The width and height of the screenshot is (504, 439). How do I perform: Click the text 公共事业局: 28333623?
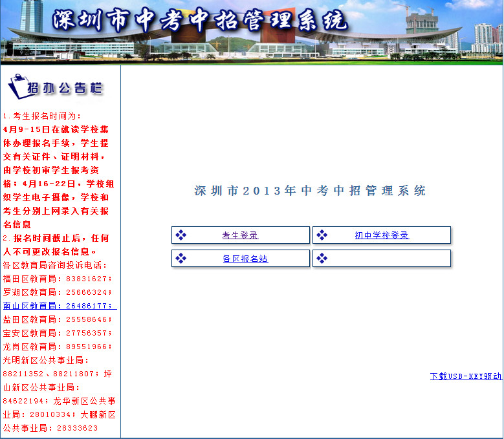(x=50, y=428)
